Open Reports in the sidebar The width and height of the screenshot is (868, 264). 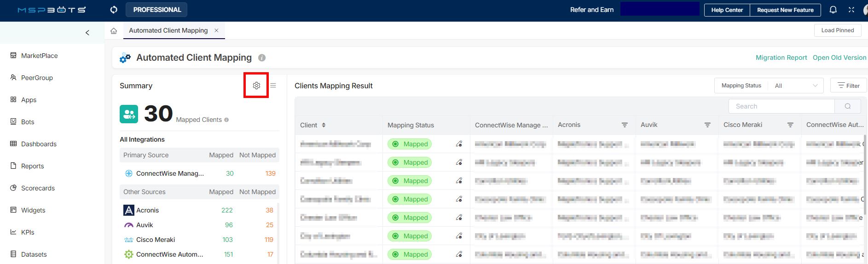(x=27, y=166)
